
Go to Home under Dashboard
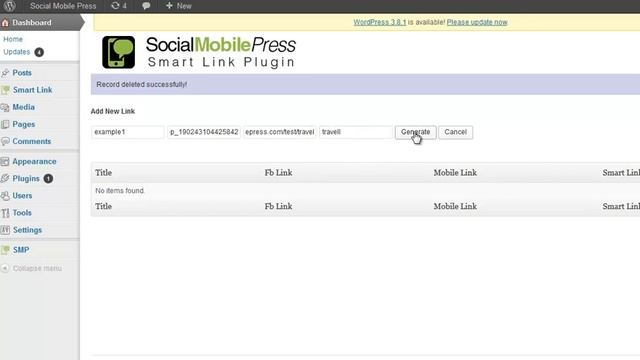click(13, 39)
